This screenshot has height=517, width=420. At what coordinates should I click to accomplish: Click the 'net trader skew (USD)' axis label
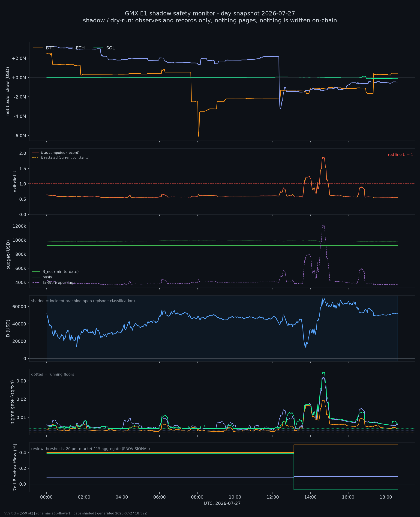[7, 91]
